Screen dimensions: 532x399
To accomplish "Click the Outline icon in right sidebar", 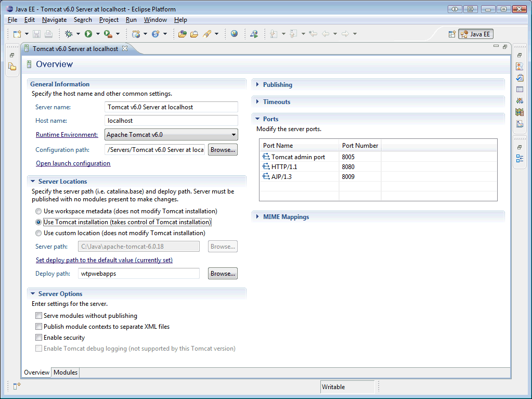I will [x=520, y=159].
